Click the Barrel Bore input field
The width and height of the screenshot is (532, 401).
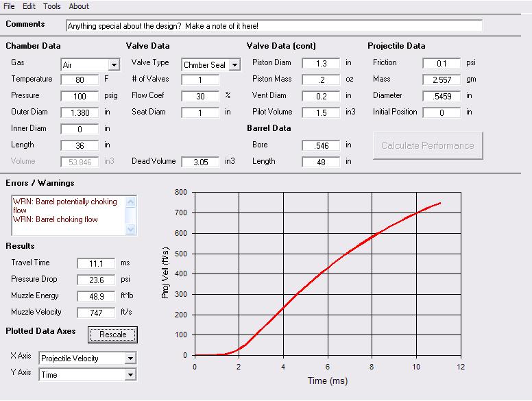[321, 145]
